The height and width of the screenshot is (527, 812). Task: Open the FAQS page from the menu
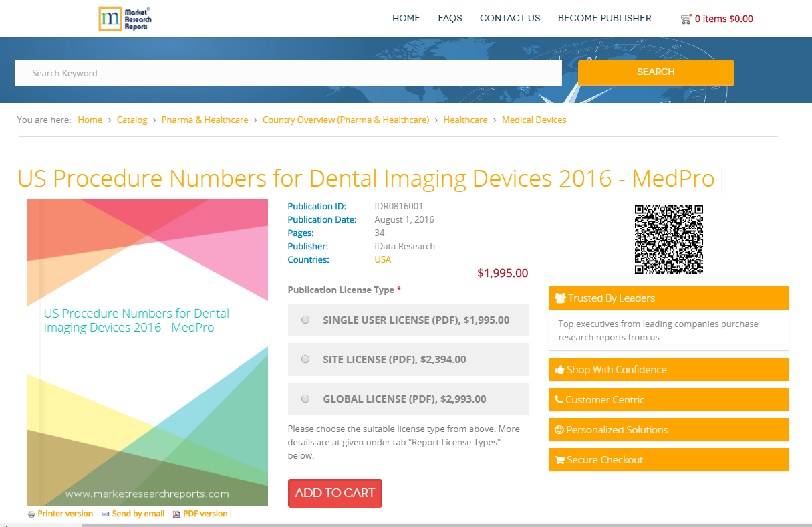450,18
